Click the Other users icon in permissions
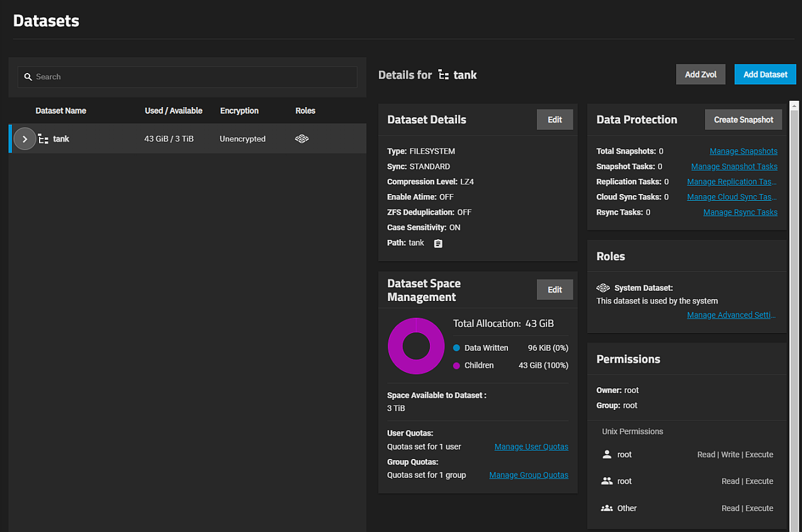Viewport: 802px width, 532px height. 607,508
